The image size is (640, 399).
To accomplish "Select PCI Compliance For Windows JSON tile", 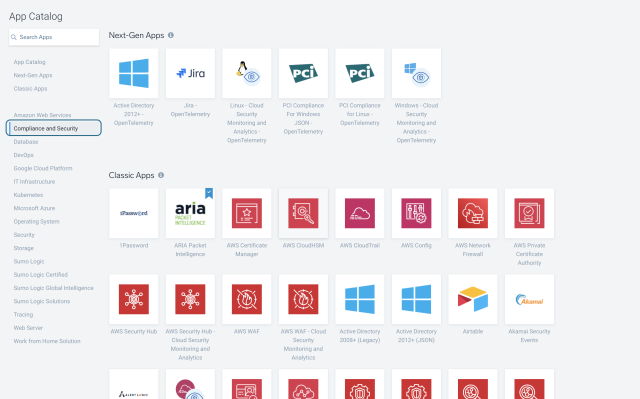I will click(x=303, y=73).
